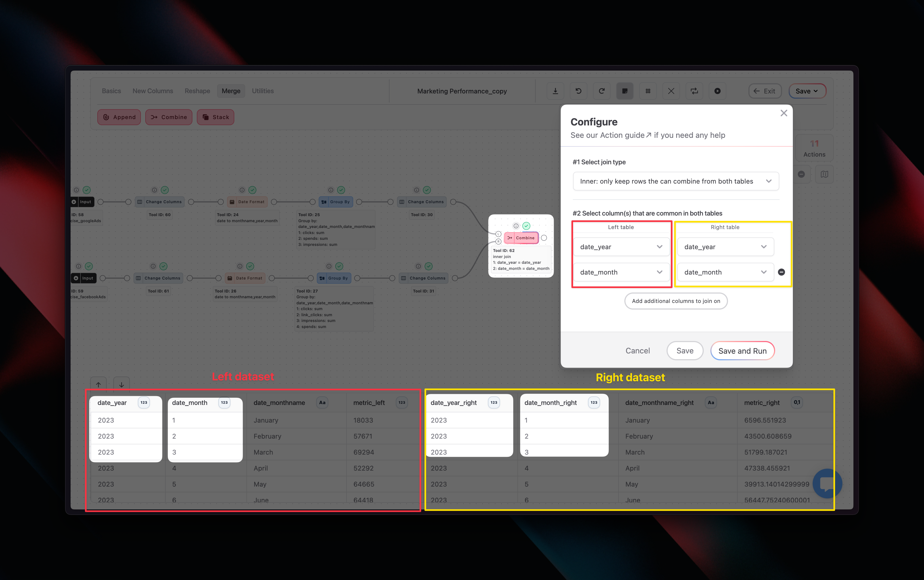Click the Input node with ID 59
This screenshot has height=580, width=924.
pos(83,278)
